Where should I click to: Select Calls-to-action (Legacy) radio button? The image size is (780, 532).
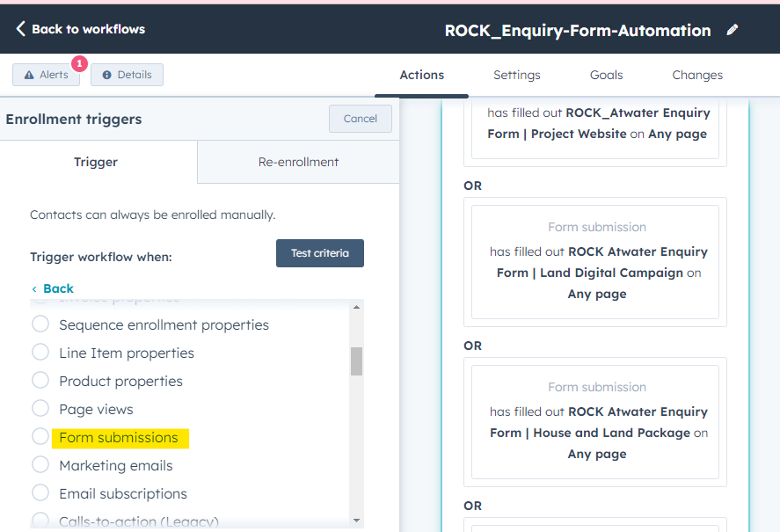pyautogui.click(x=40, y=520)
